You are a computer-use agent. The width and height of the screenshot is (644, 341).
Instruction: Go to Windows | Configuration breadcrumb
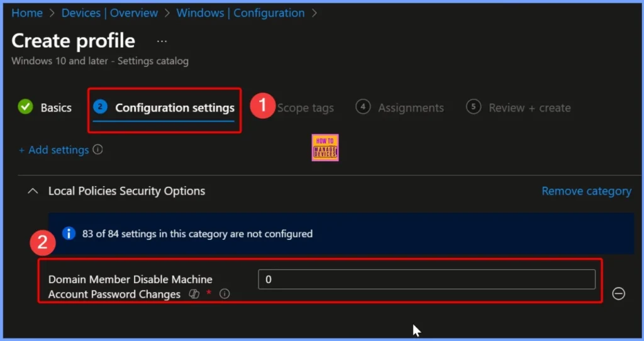click(240, 13)
